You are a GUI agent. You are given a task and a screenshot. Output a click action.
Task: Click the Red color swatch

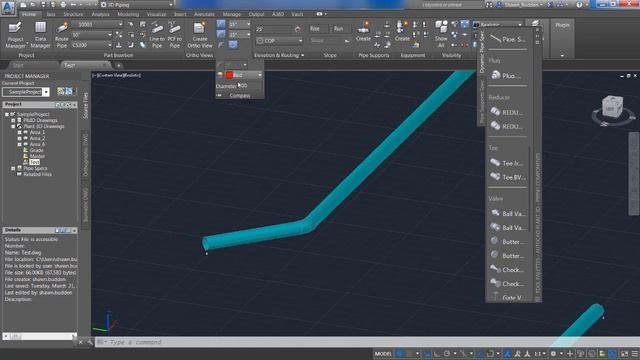coord(229,75)
